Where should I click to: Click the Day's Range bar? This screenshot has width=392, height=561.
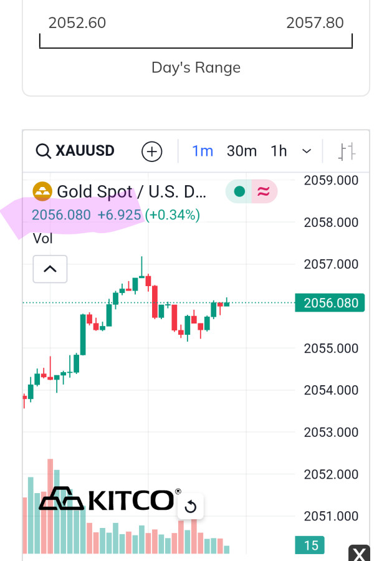(x=196, y=42)
